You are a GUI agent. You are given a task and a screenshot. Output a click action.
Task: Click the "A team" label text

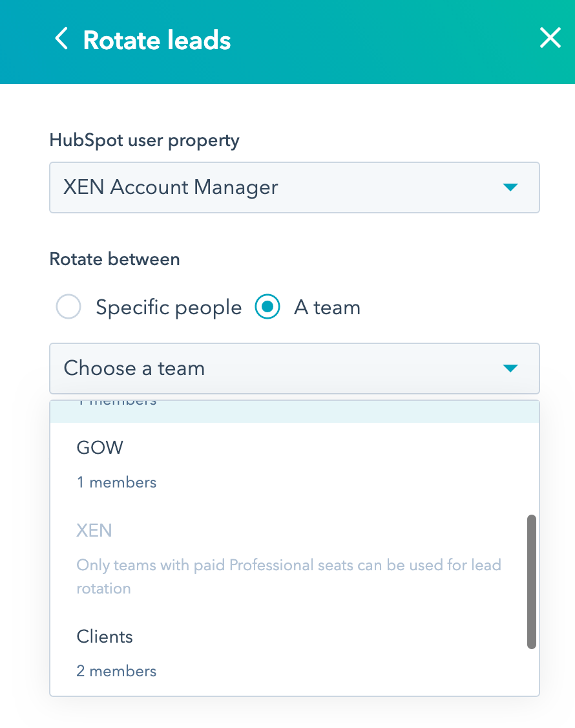click(x=327, y=307)
